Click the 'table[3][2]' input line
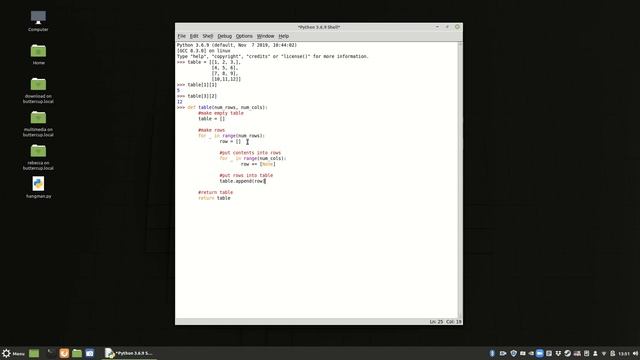 point(202,96)
